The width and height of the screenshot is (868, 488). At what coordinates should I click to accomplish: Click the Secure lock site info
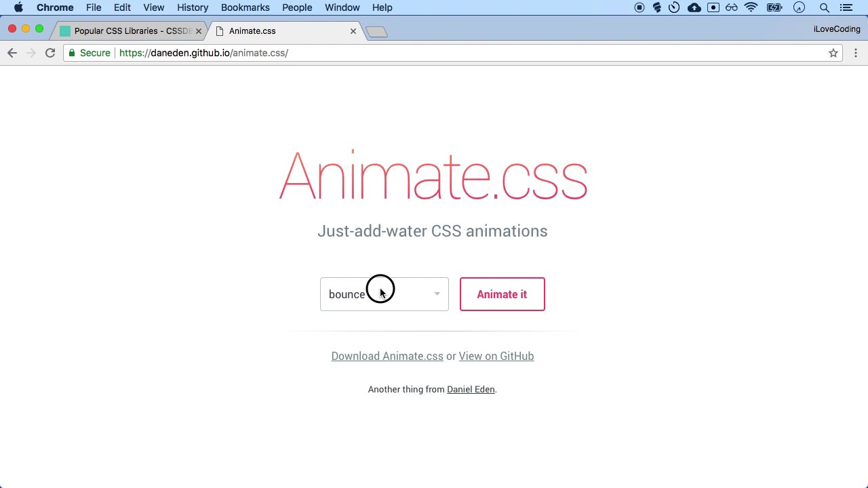click(89, 53)
